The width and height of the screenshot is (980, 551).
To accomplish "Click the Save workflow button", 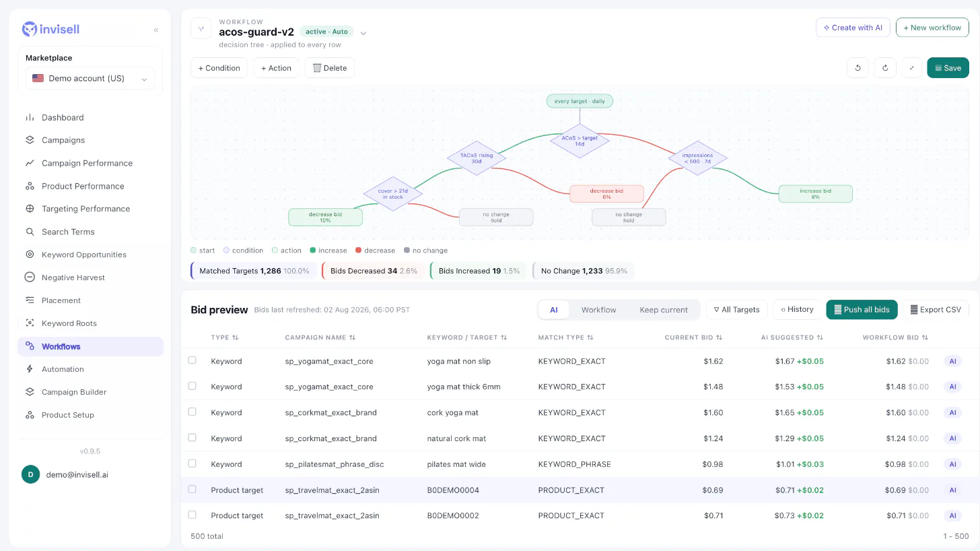I will tap(948, 67).
